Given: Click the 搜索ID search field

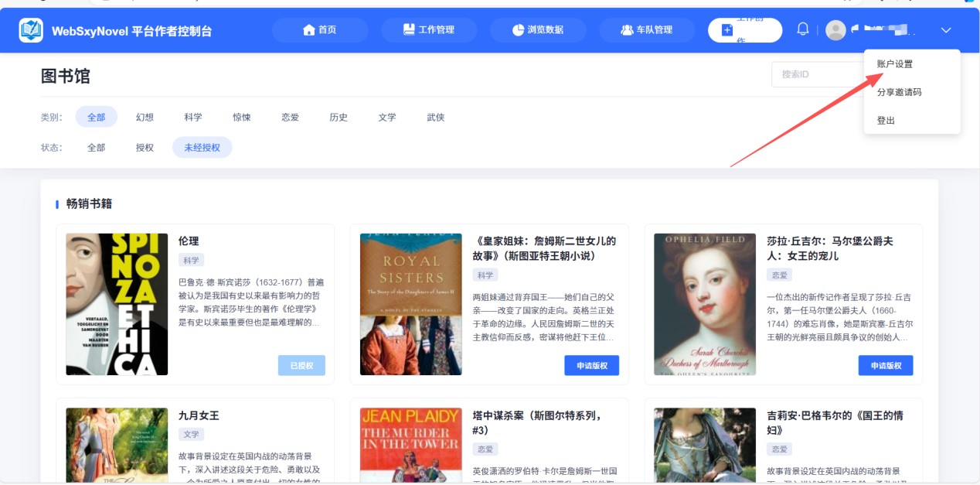Looking at the screenshot, I should coord(808,73).
